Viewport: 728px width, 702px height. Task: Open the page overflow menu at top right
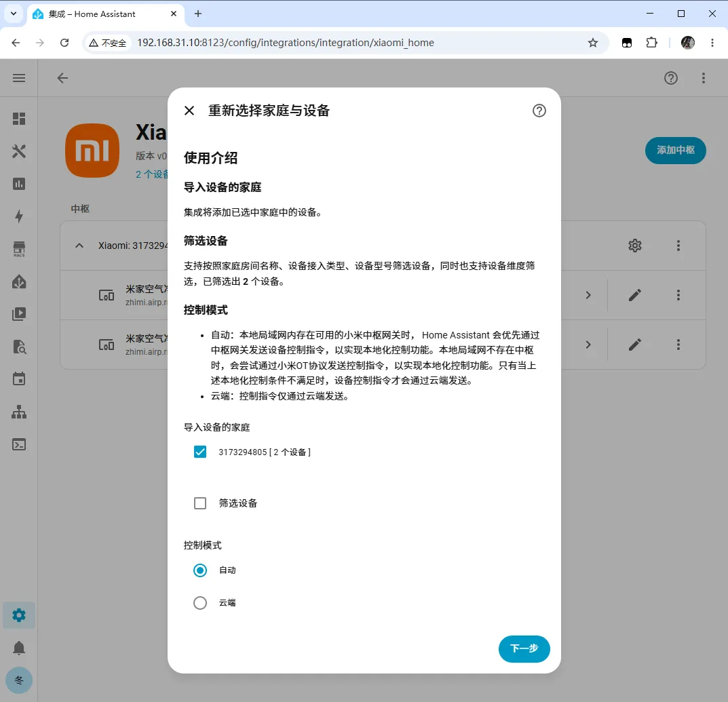pos(704,78)
